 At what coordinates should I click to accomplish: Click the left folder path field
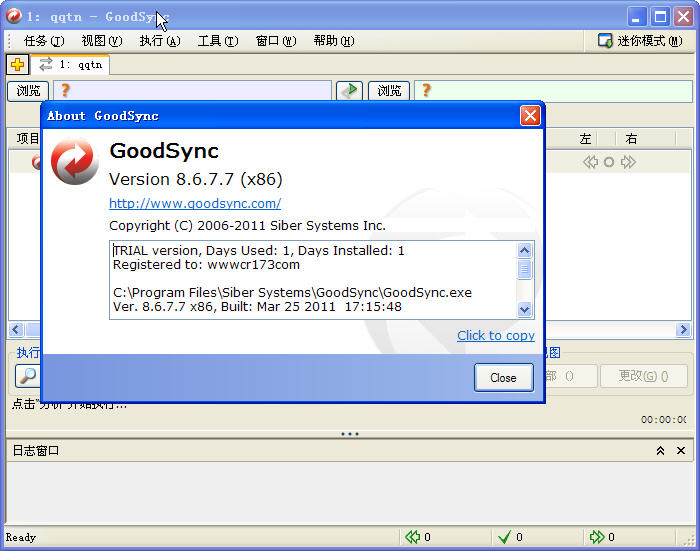[x=192, y=91]
